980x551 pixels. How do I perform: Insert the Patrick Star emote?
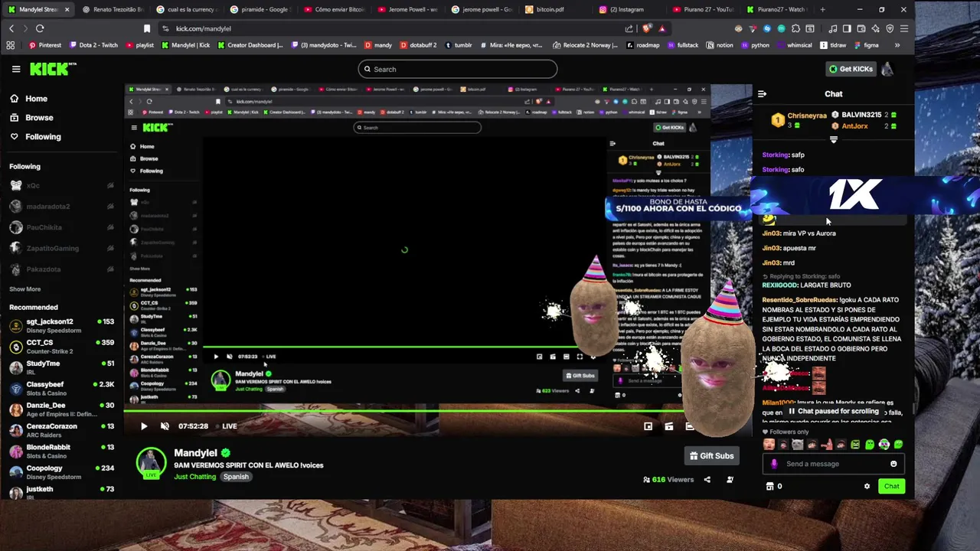[x=827, y=445]
